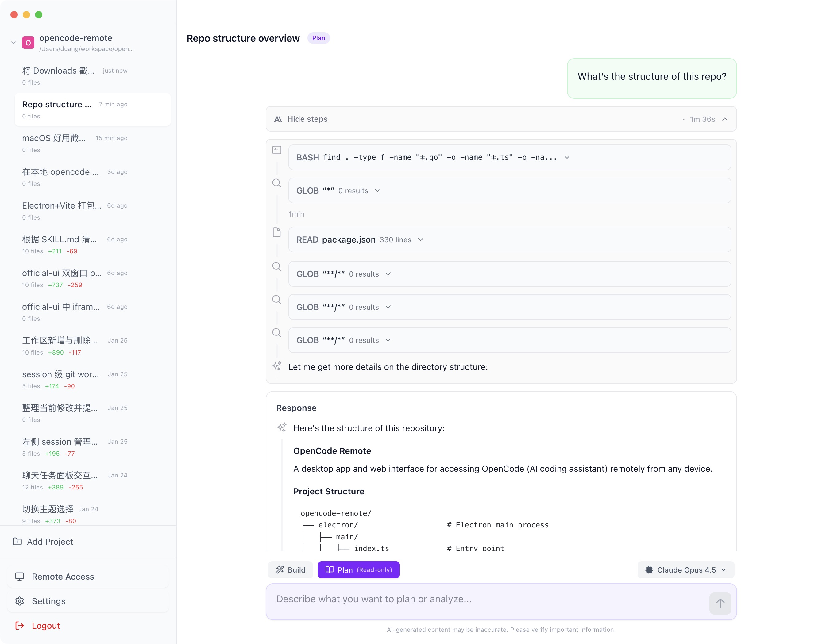Viewport: 826px width, 644px height.
Task: Switch to Build mode
Action: [x=291, y=569]
